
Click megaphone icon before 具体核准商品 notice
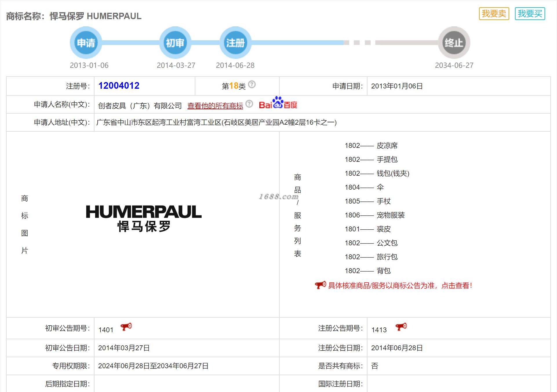click(x=321, y=285)
